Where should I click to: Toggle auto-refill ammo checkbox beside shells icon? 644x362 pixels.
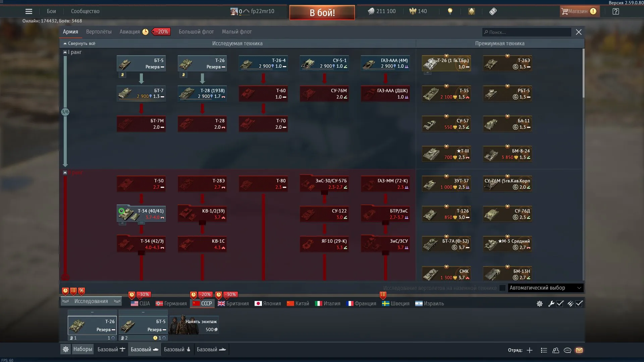tap(579, 304)
